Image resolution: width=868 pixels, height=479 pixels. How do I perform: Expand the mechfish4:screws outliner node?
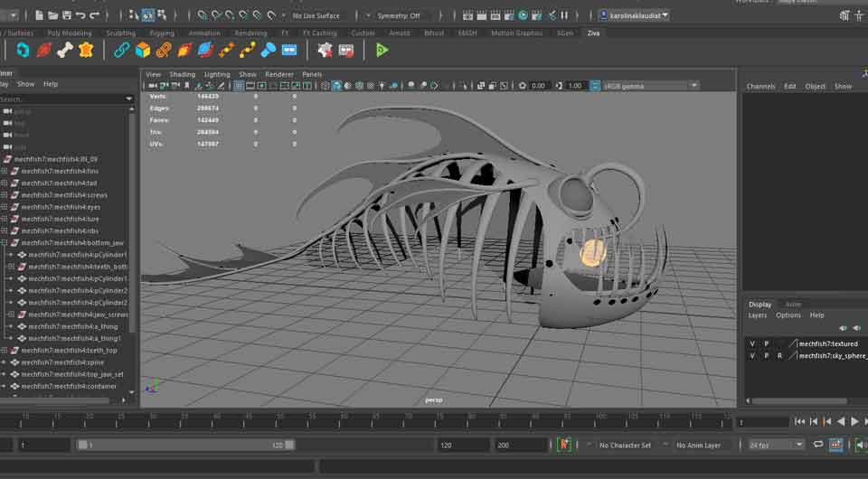tap(4, 194)
